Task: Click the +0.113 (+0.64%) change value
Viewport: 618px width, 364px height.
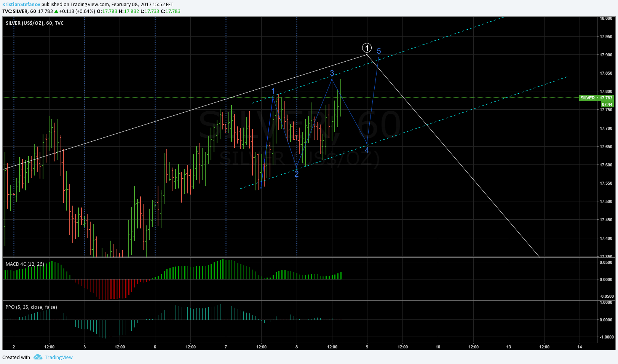Action: [77, 11]
